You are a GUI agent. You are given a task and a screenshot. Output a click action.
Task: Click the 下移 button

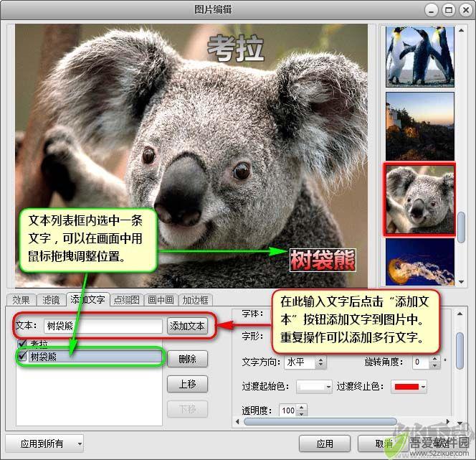pos(187,409)
